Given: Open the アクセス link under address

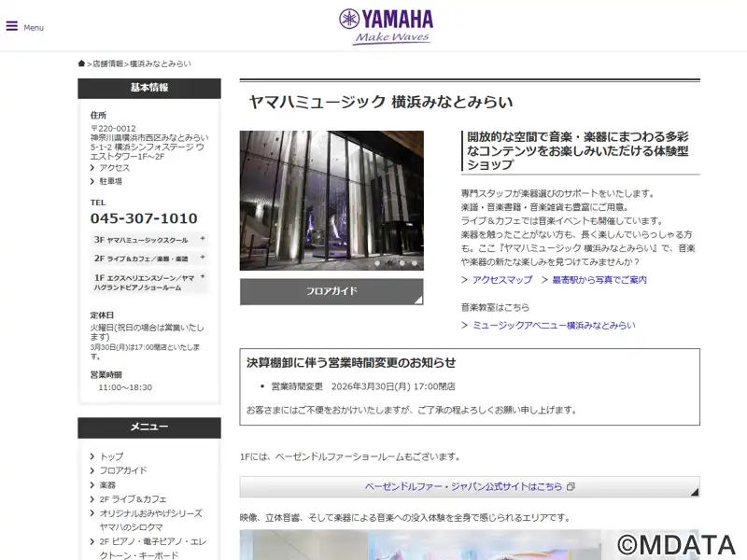Looking at the screenshot, I should [x=114, y=168].
